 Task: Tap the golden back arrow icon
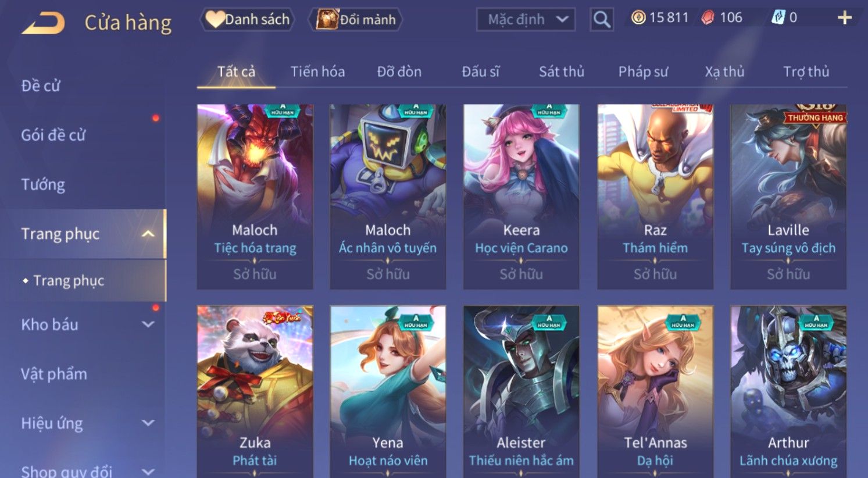coord(43,23)
